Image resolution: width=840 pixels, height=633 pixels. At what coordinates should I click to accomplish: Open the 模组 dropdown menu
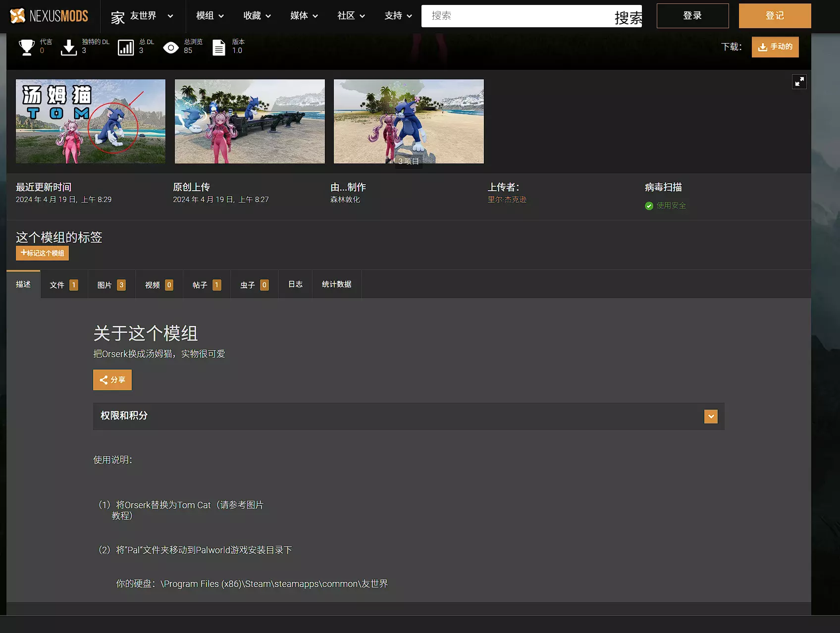tap(210, 16)
